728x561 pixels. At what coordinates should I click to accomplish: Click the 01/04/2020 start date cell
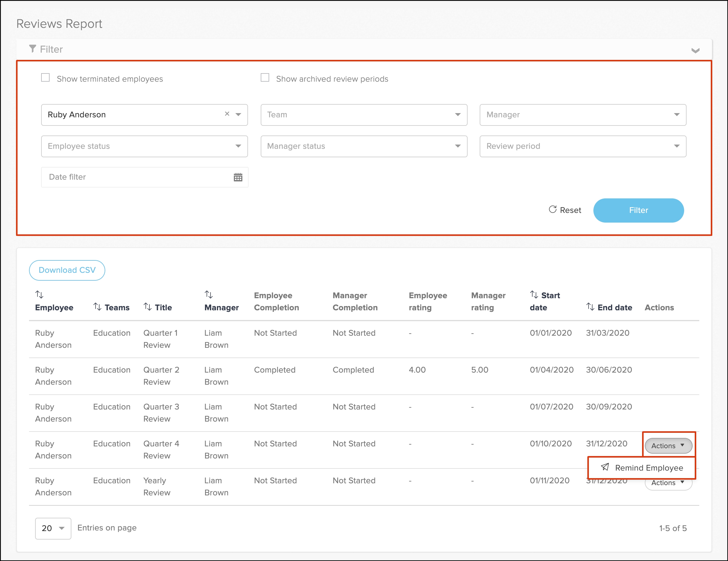click(x=552, y=370)
